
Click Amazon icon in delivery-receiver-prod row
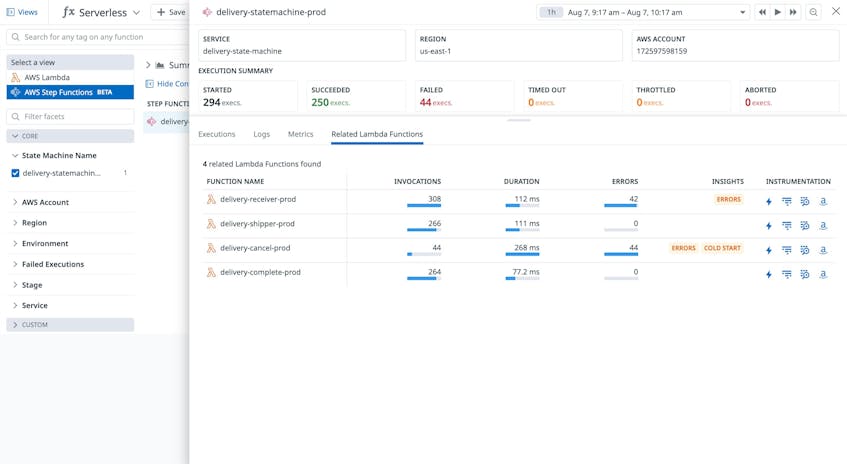tap(823, 201)
